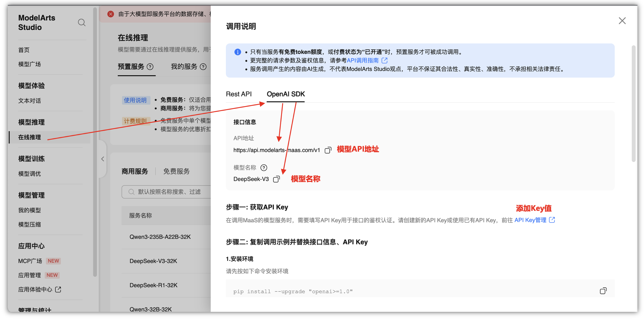Open the 预置服务 tab
This screenshot has height=321, width=644.
point(131,67)
